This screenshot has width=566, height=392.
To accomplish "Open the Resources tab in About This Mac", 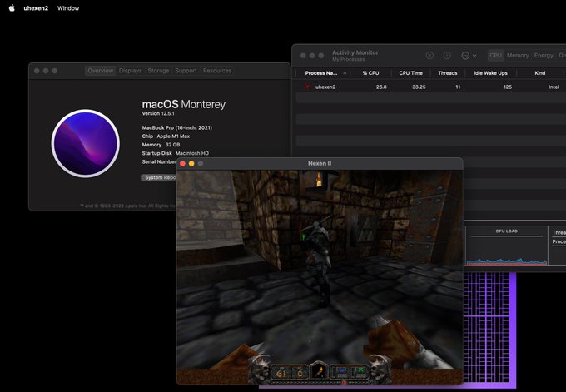I will [x=217, y=71].
